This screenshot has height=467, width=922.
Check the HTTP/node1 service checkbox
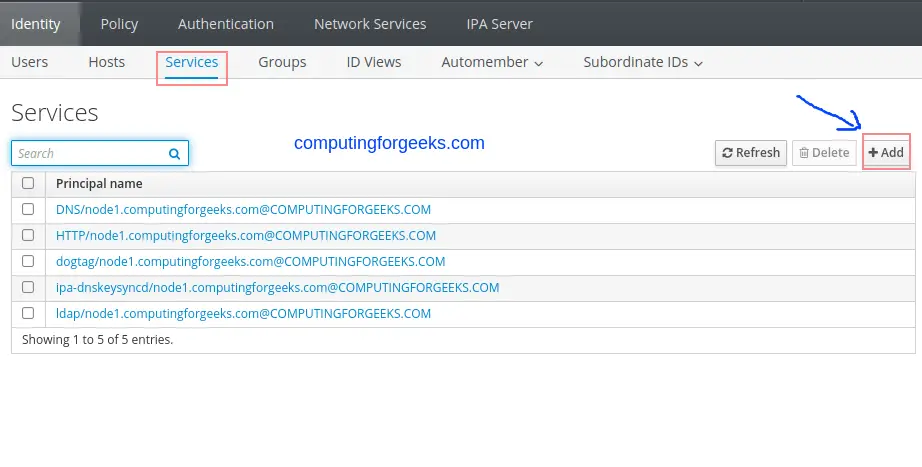[x=28, y=235]
